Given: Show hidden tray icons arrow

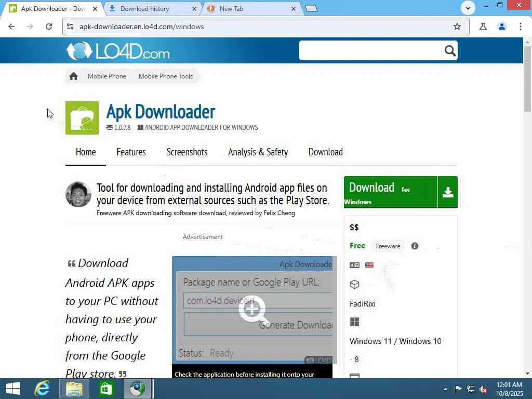Looking at the screenshot, I should [x=445, y=389].
